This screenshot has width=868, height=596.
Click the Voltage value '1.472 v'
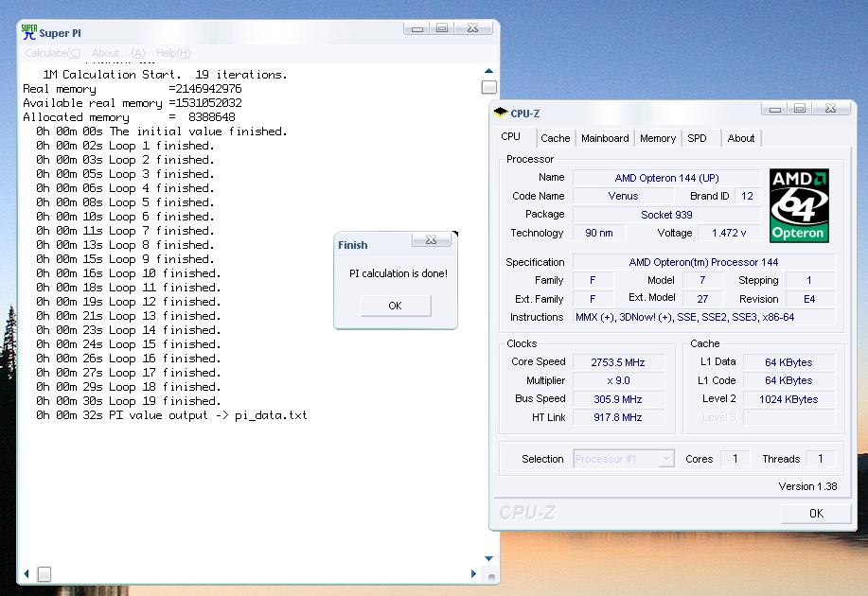pos(729,233)
